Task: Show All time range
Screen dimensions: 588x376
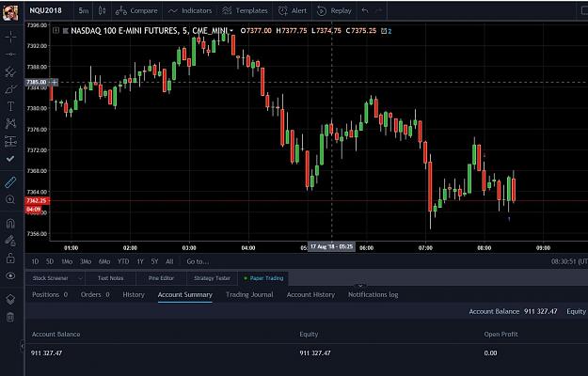Action: click(169, 261)
